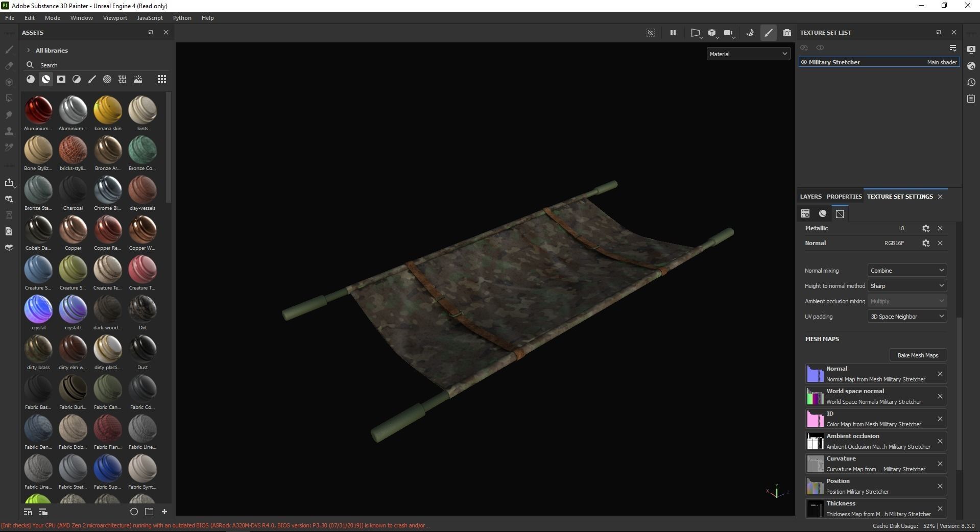Open perspective view options dropdown
Viewport: 980px width, 532px height.
pyautogui.click(x=697, y=33)
